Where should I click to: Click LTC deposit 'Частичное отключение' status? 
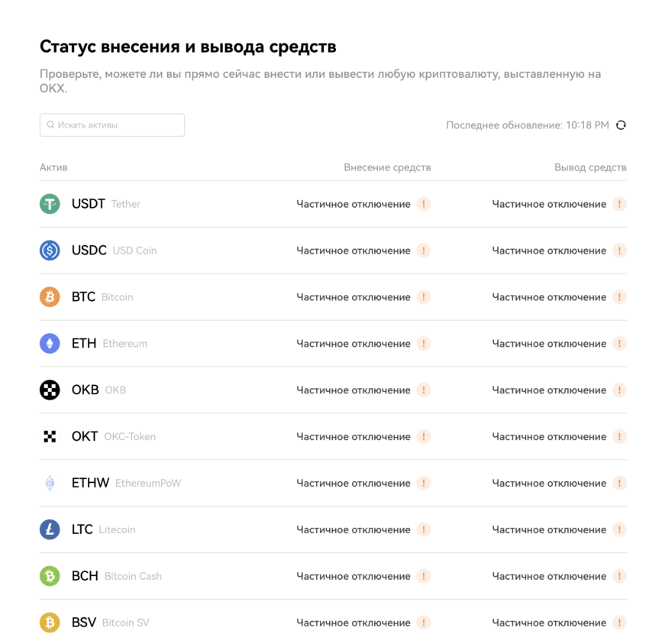(353, 529)
